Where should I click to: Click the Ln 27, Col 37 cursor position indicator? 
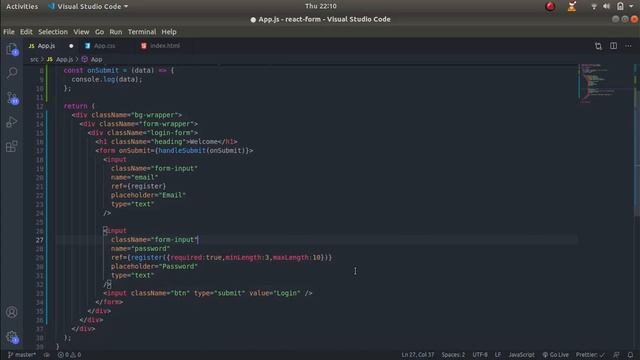click(x=418, y=355)
